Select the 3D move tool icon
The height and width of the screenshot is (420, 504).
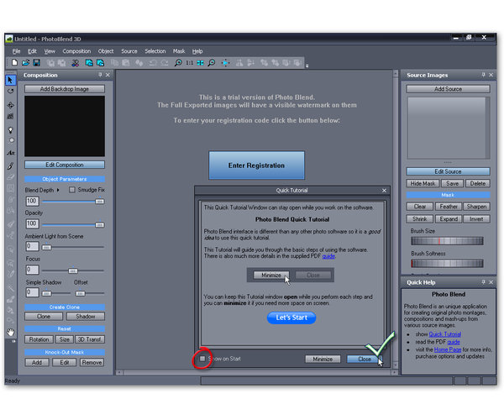[10, 105]
